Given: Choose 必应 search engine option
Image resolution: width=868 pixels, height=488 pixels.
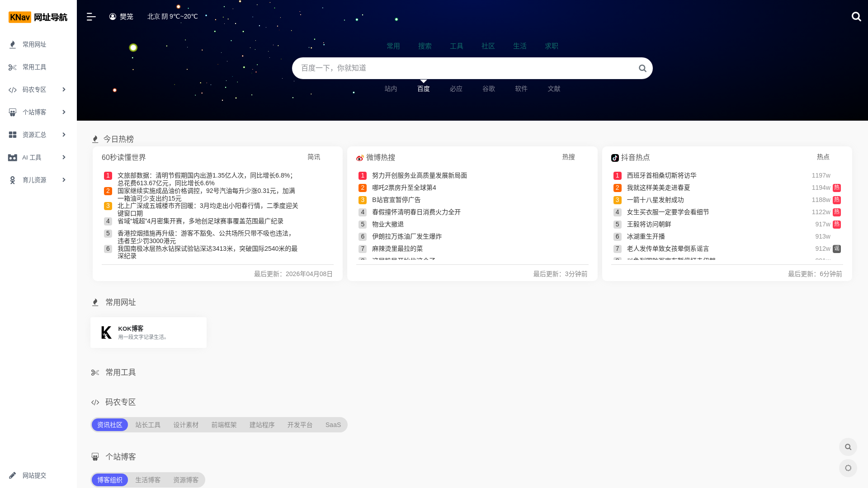Looking at the screenshot, I should 456,89.
